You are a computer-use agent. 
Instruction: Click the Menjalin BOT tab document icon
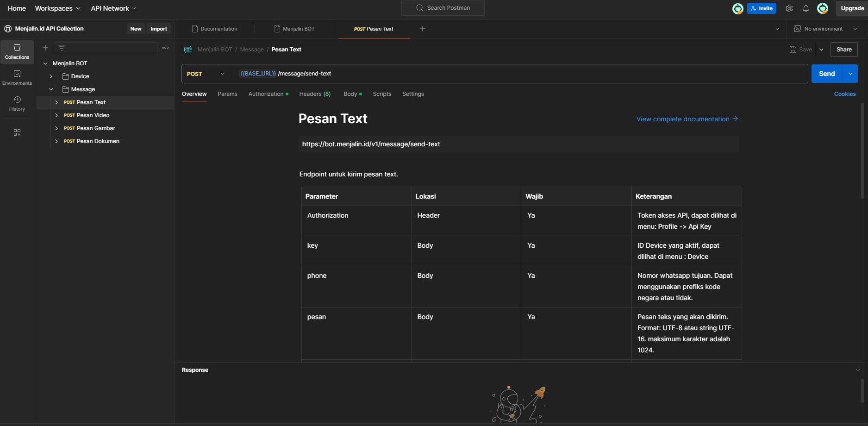pyautogui.click(x=277, y=29)
